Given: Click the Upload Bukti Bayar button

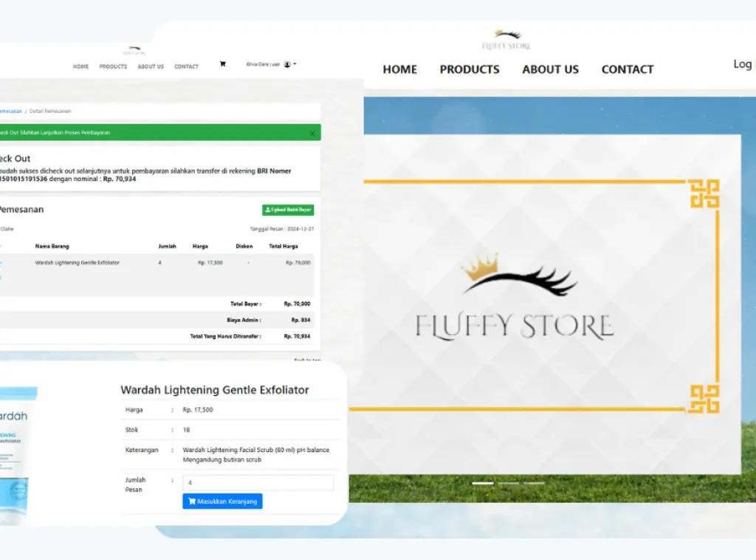Looking at the screenshot, I should click(x=288, y=210).
